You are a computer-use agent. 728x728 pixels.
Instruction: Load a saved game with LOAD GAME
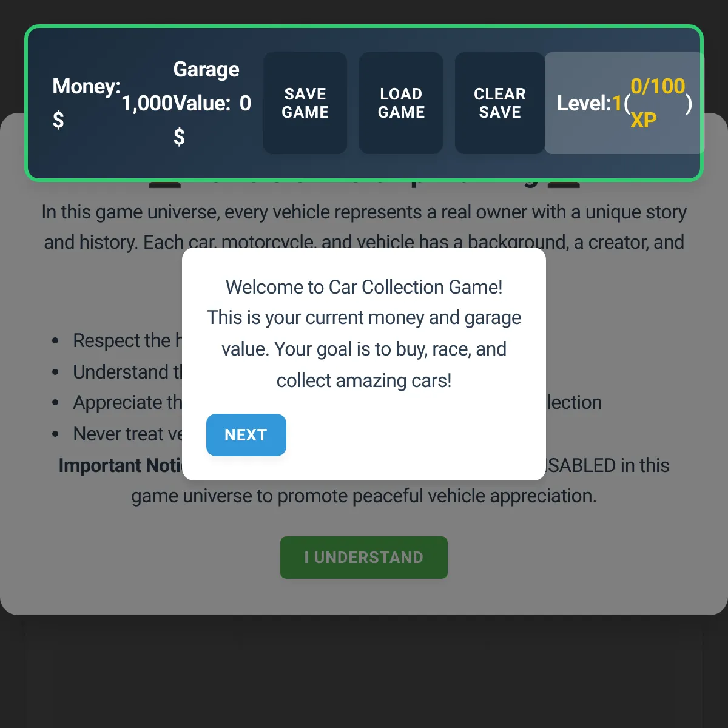pos(401,103)
